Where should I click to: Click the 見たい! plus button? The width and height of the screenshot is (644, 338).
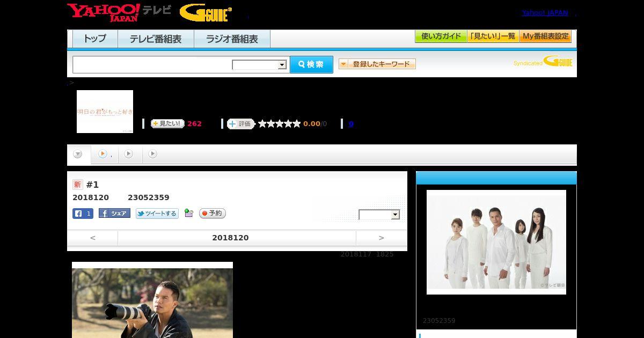coord(167,123)
